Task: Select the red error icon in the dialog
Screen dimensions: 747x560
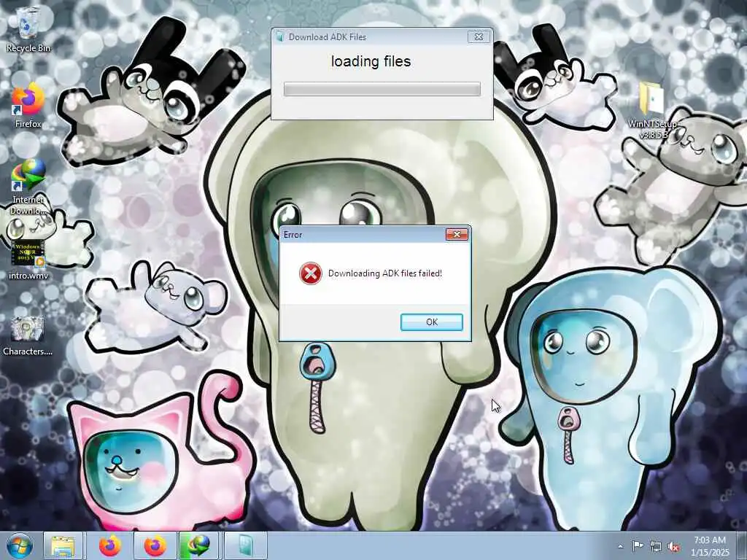Action: click(x=311, y=273)
